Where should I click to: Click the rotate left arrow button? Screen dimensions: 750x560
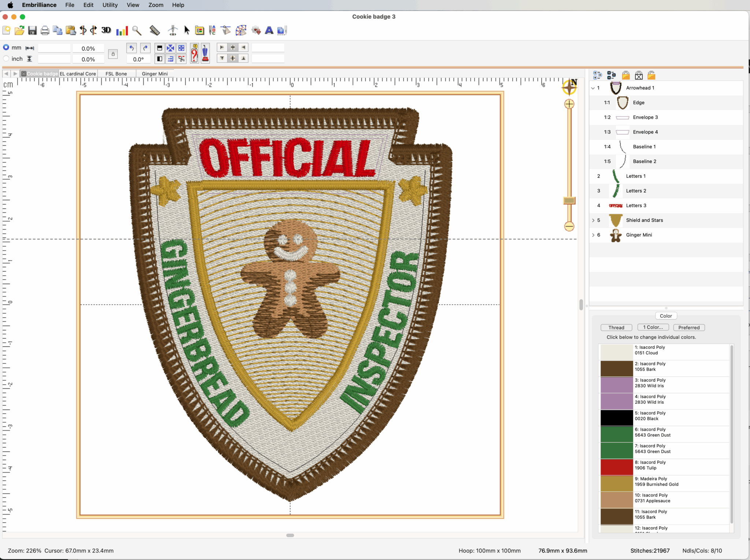[x=132, y=48]
